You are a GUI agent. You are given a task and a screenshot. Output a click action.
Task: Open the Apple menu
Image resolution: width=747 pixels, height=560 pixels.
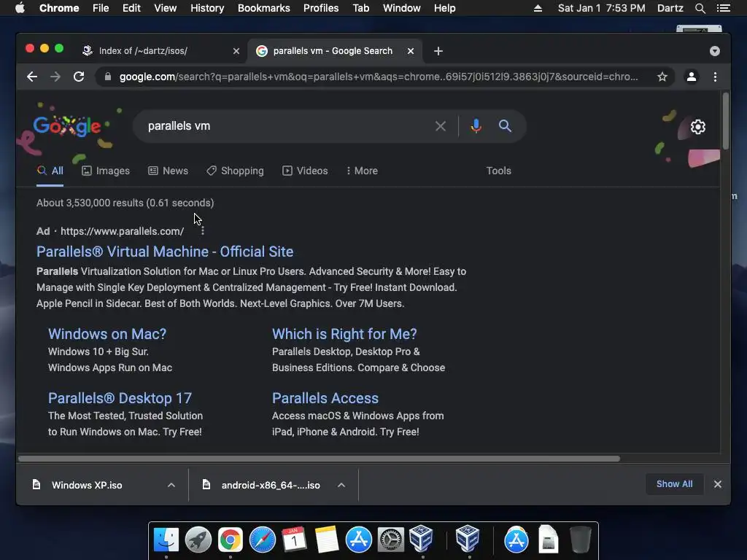[20, 8]
